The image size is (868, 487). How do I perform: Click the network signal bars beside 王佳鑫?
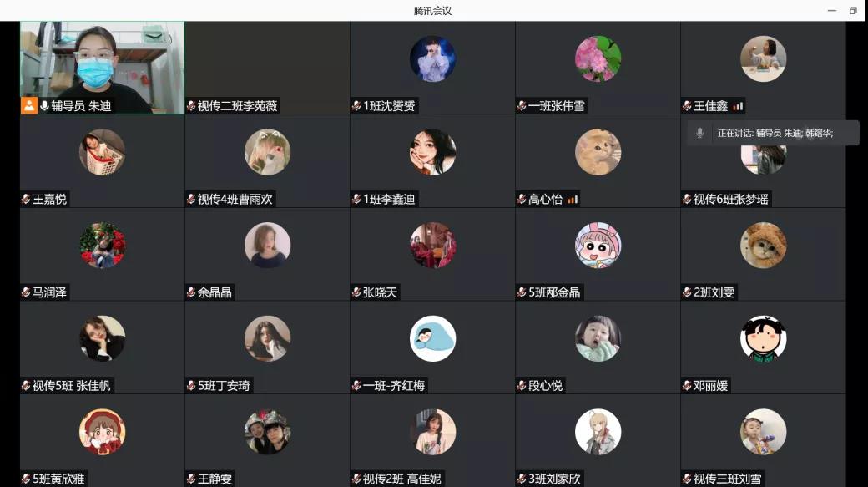click(738, 106)
